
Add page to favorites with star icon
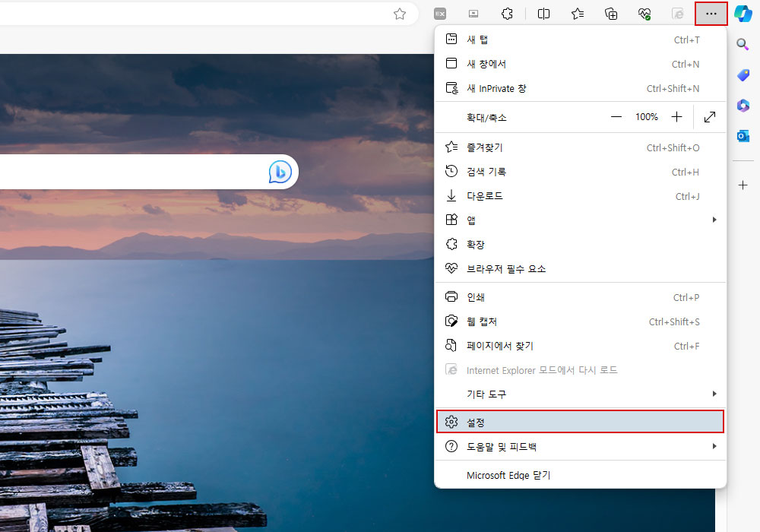pyautogui.click(x=400, y=14)
